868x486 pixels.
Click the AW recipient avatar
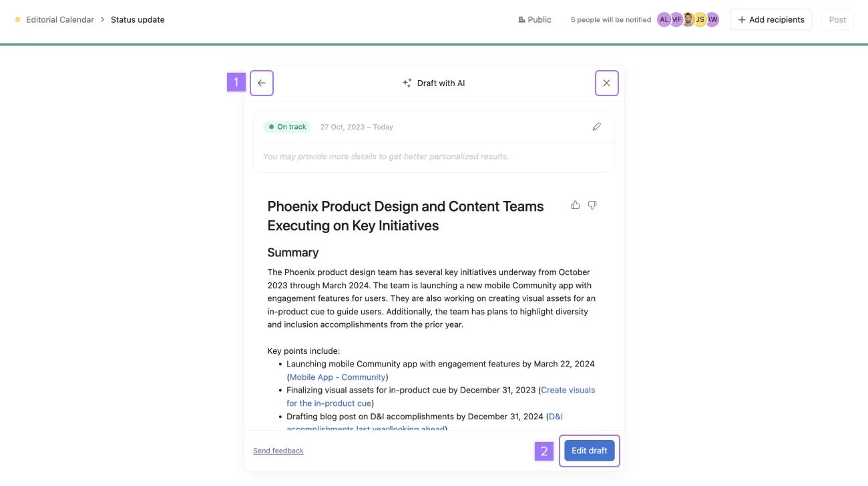coord(713,20)
